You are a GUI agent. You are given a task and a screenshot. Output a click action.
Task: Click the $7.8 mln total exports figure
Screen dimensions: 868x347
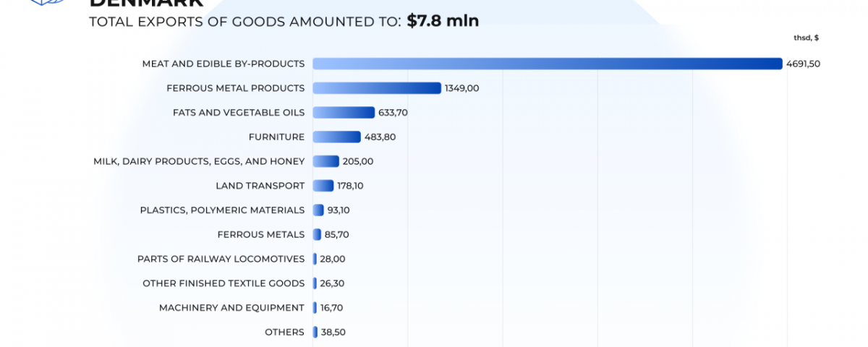(x=443, y=21)
